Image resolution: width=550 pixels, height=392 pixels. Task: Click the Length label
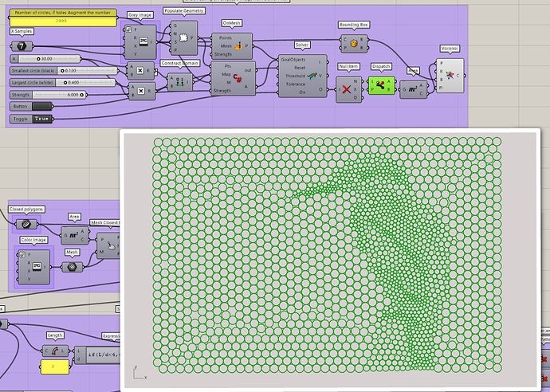(55, 335)
